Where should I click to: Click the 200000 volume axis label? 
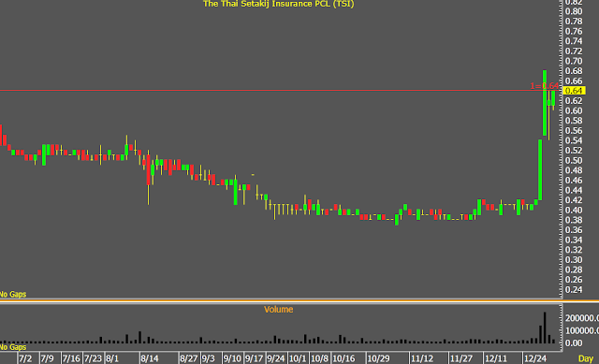(582, 318)
